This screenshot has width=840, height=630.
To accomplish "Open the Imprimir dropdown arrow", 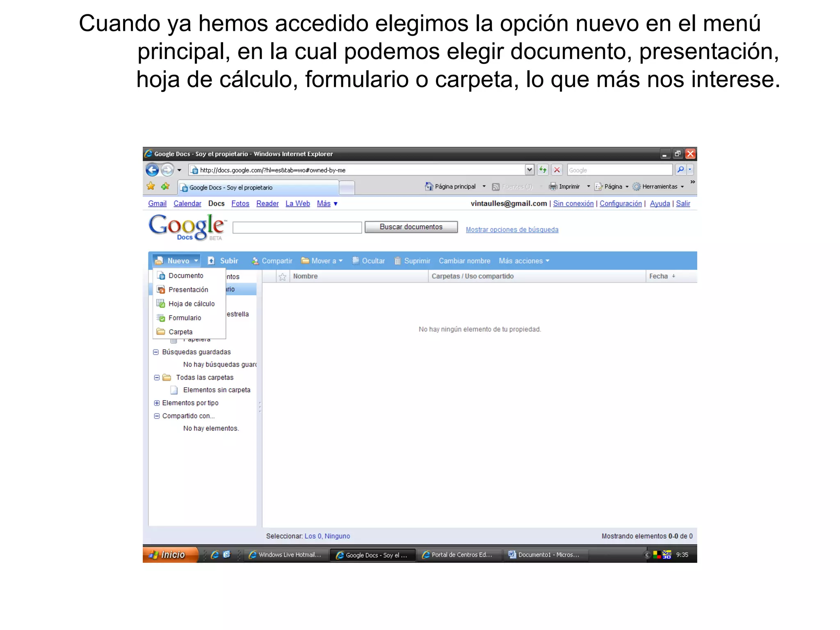I will tap(588, 187).
